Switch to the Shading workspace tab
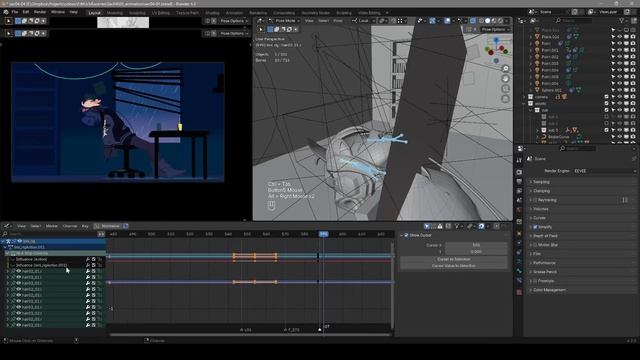Viewport: 640px width, 360px height. [212, 13]
